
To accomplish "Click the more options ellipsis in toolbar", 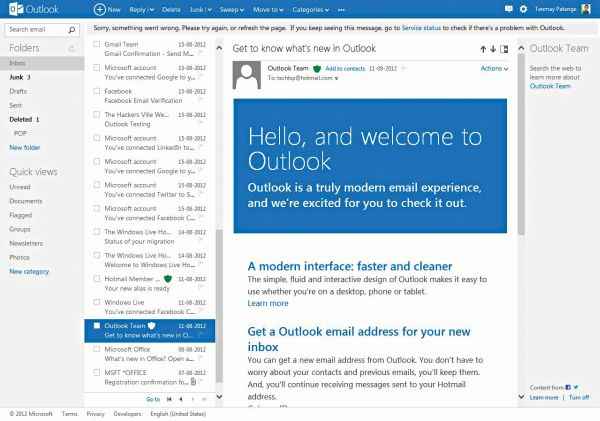I will pos(341,10).
